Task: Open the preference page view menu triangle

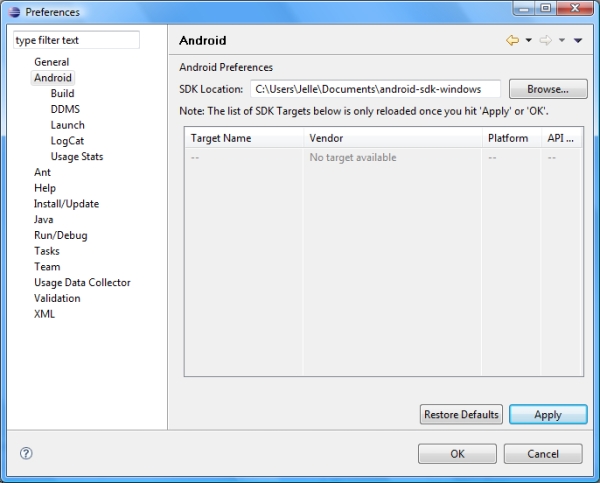Action: tap(578, 41)
